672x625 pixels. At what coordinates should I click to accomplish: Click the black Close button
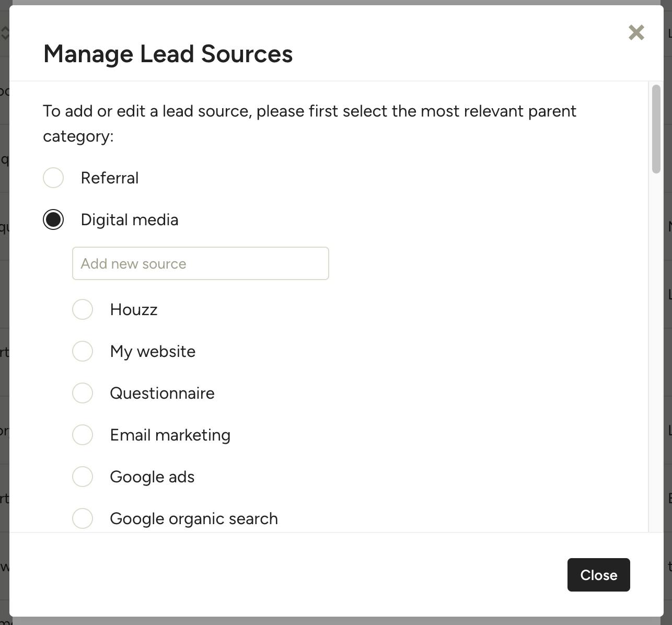(599, 575)
